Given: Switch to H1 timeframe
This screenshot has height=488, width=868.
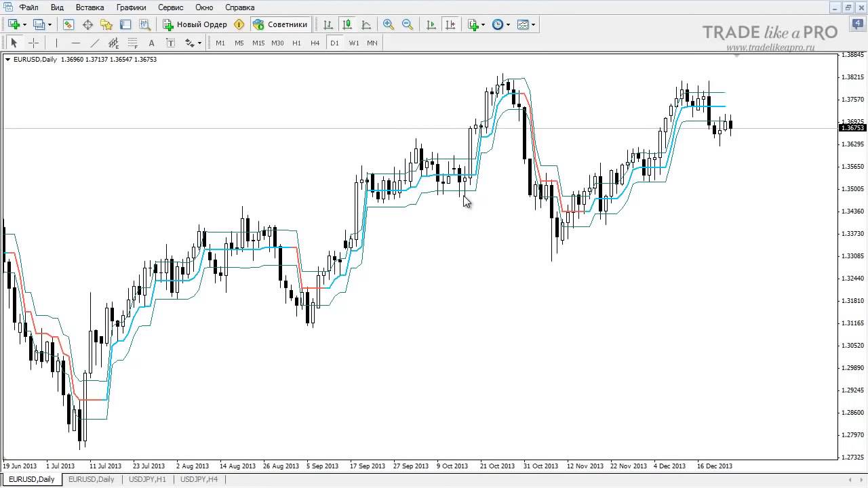Looking at the screenshot, I should tap(296, 43).
